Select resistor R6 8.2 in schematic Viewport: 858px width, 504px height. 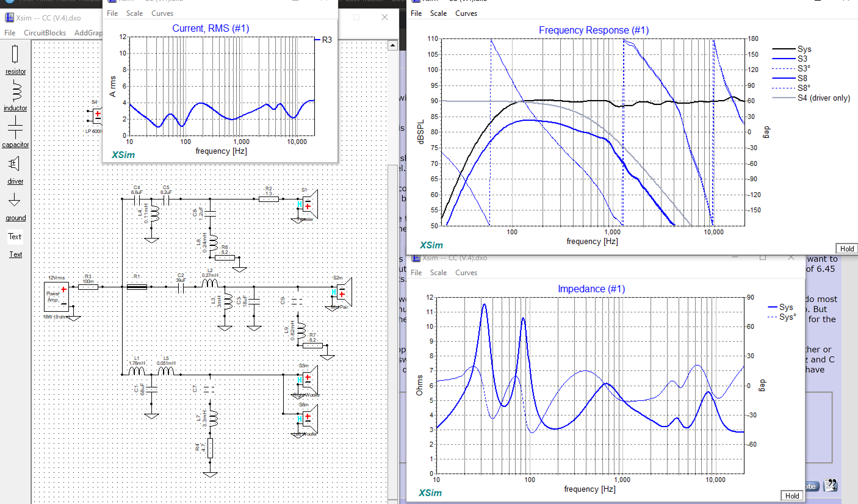coord(225,258)
